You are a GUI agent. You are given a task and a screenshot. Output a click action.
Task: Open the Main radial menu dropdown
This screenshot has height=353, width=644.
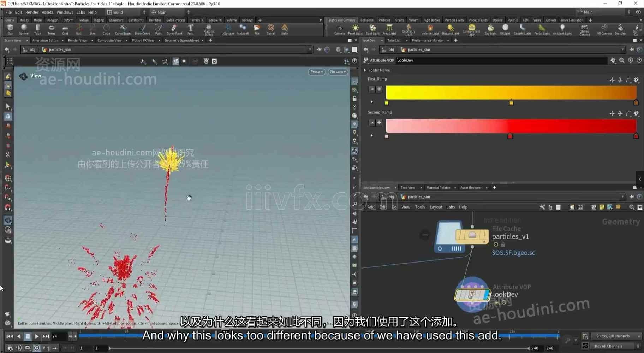170,12
